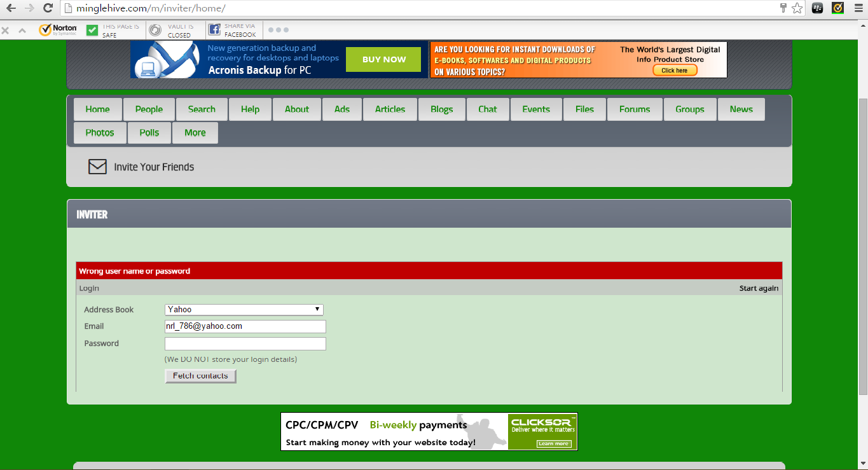Navigate to the Ads menu tab
This screenshot has width=868, height=470.
(x=342, y=109)
